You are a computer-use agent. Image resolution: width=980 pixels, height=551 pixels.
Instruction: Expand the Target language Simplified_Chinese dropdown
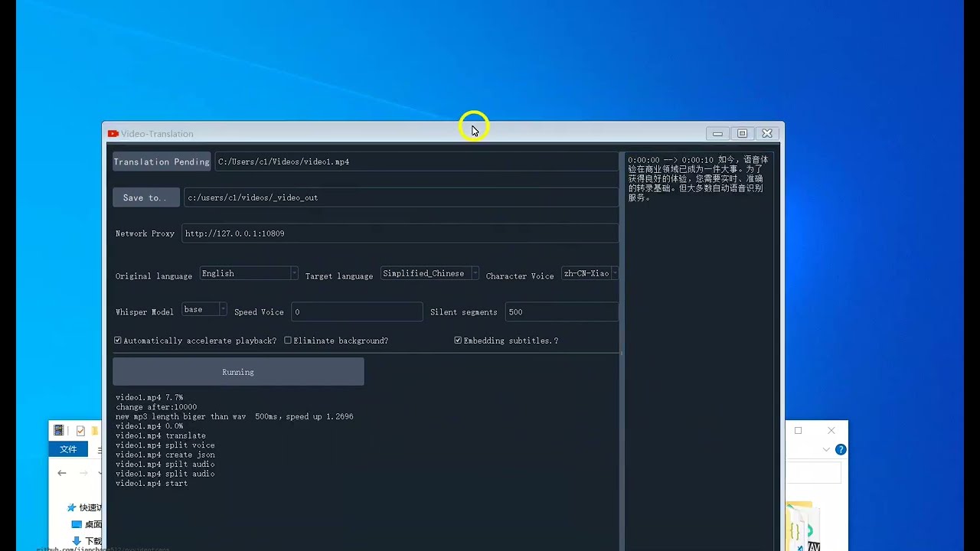tap(430, 273)
